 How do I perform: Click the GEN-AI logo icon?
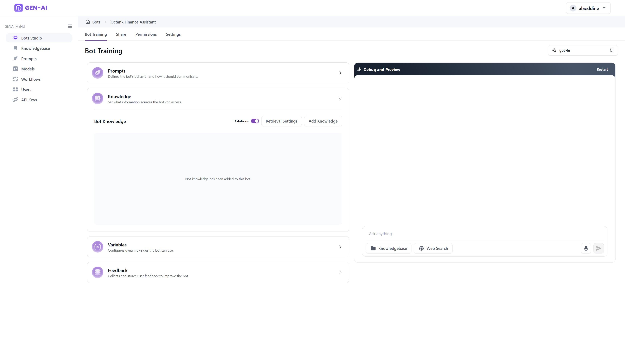(19, 8)
